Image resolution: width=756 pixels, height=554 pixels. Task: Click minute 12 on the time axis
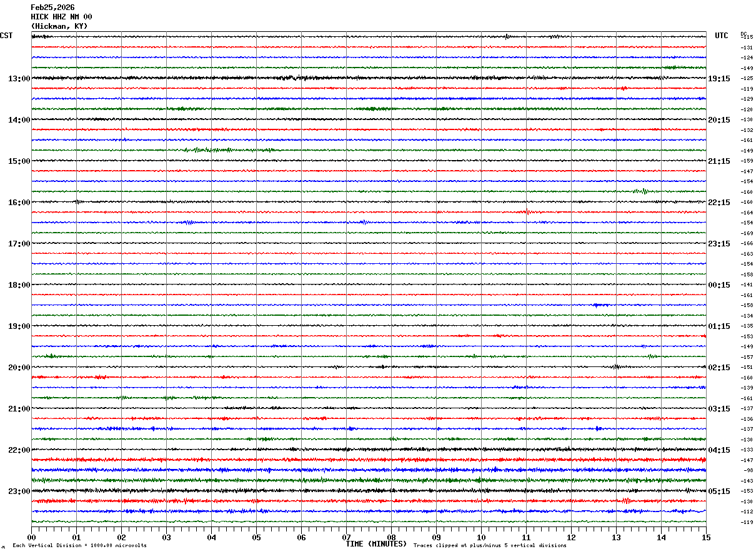571,537
